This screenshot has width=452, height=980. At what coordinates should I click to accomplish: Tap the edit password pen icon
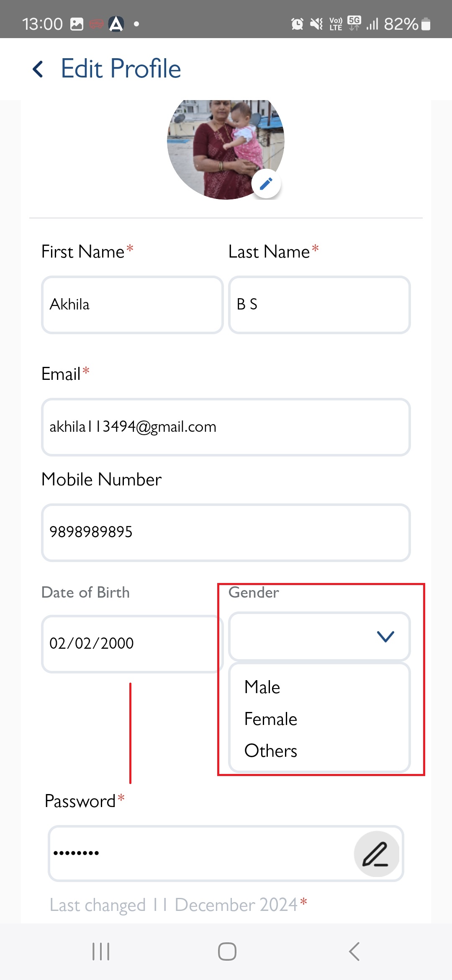(376, 854)
